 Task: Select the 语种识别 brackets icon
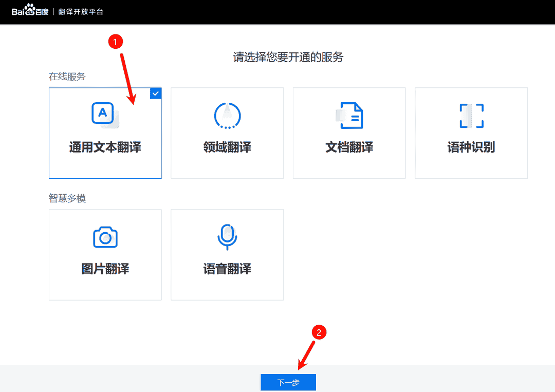coord(471,116)
